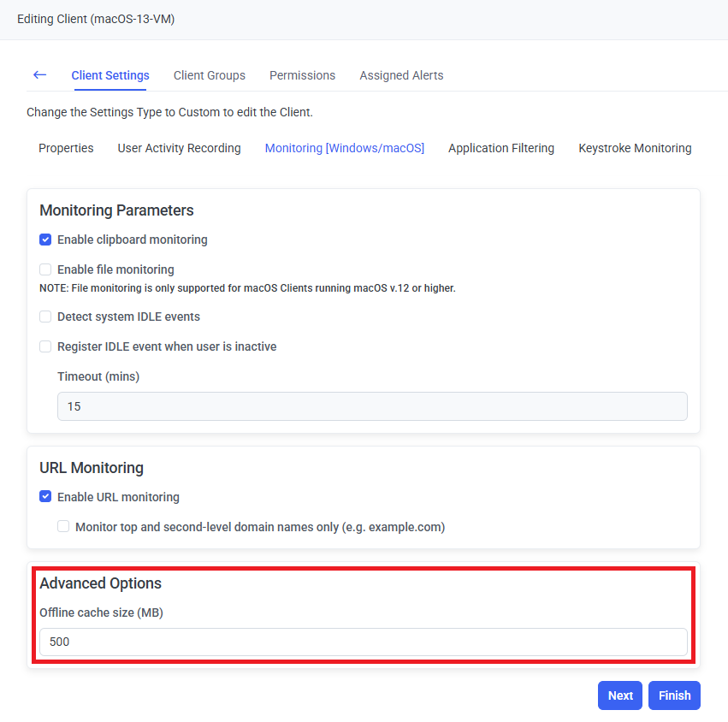
Task: Click the Timeout (mins) field
Action: (x=372, y=406)
